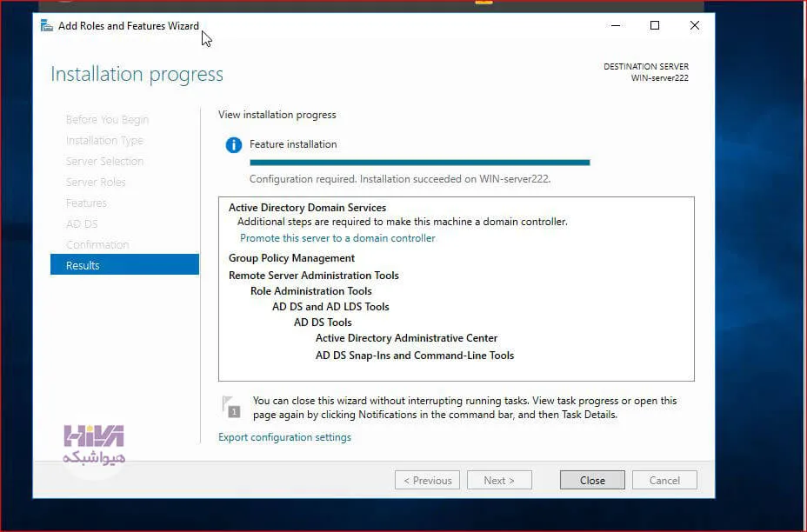
Task: Click the feature installation progress bar
Action: (419, 162)
